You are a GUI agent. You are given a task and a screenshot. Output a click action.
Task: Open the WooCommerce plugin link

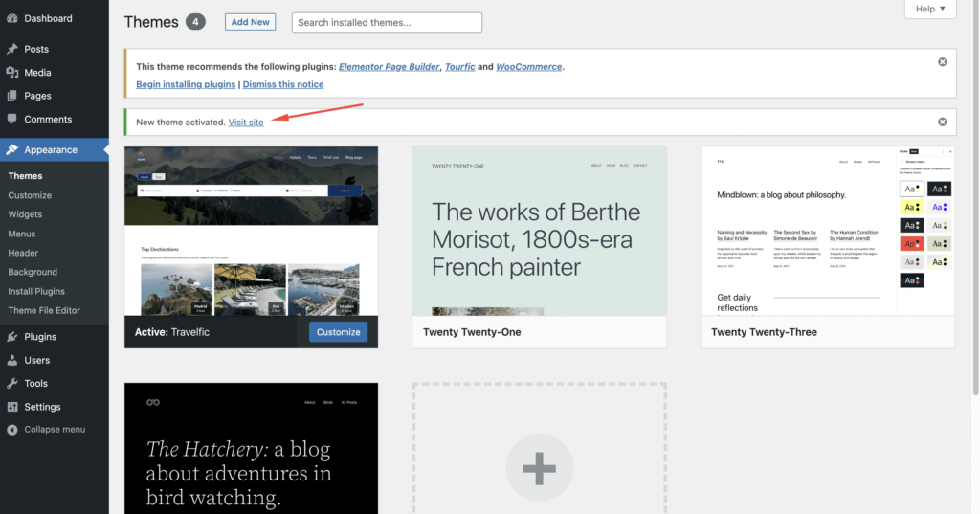point(528,66)
